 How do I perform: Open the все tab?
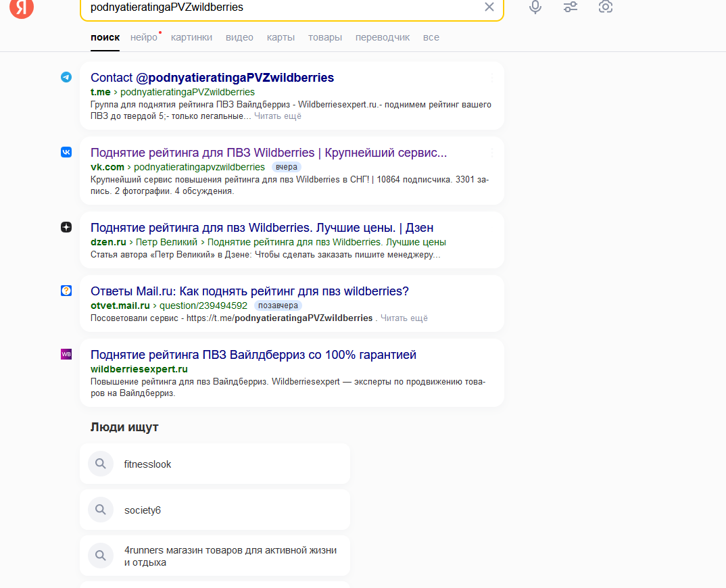[x=431, y=37]
